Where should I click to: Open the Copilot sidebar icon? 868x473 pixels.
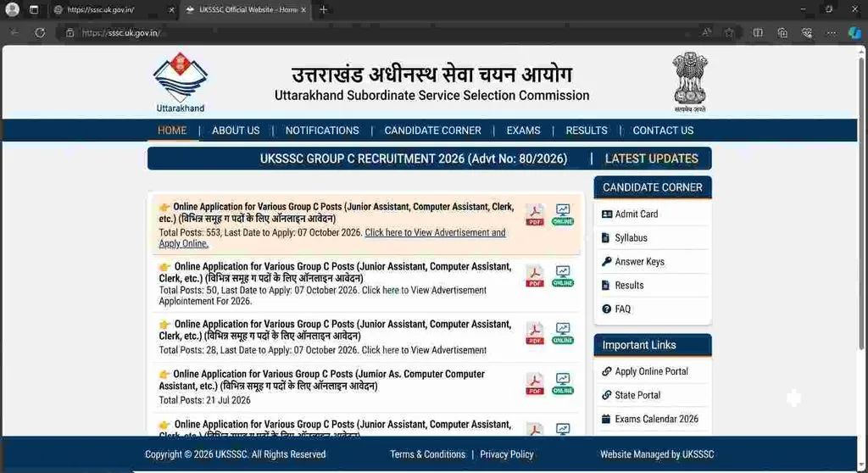854,33
